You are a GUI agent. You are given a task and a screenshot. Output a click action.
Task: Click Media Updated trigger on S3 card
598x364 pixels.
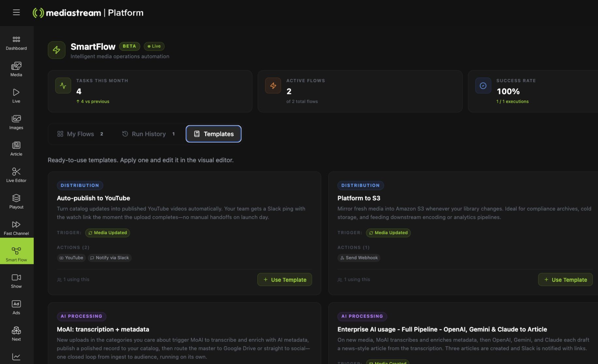388,233
